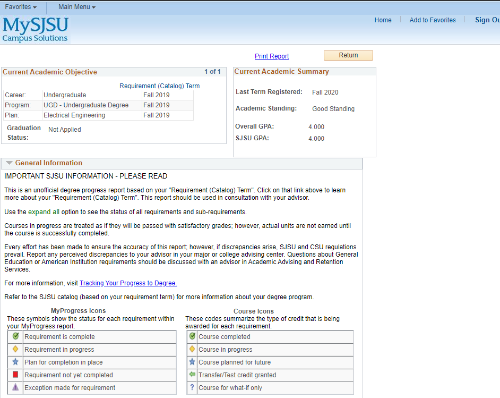The image size is (500, 398).
Task: Click the 'Not Applied' graduation status
Action: (x=65, y=129)
